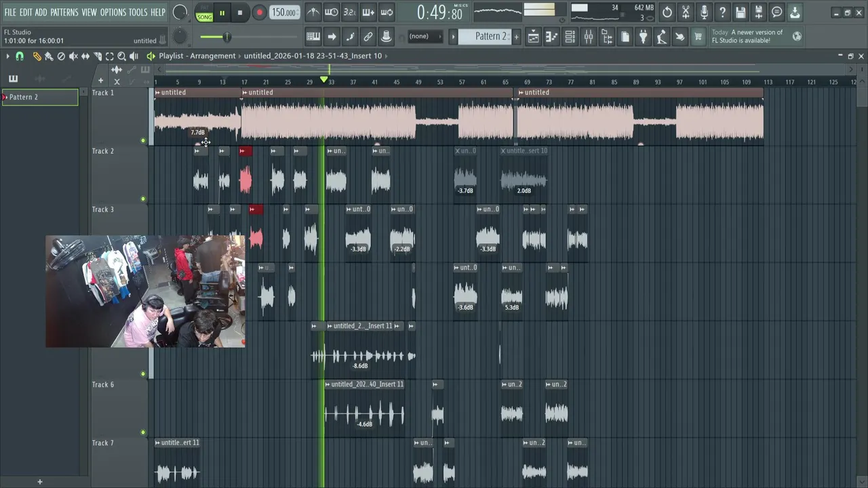Mute Track 1 using its green dot
Viewport: 868px width, 488px height.
143,141
